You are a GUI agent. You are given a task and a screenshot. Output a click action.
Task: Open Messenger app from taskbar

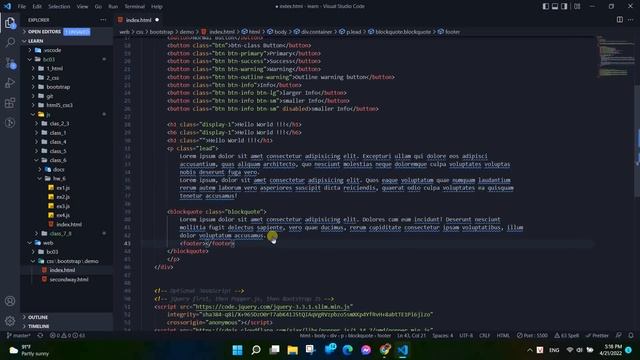tap(366, 350)
